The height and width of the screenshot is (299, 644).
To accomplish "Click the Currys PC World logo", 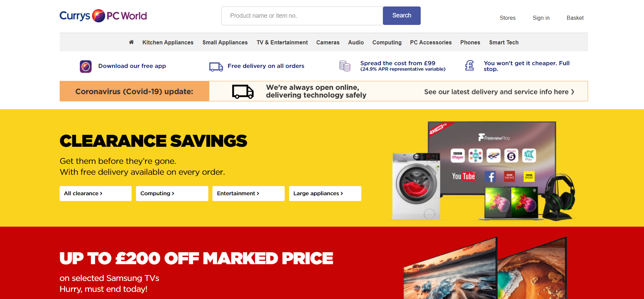I will click(103, 16).
